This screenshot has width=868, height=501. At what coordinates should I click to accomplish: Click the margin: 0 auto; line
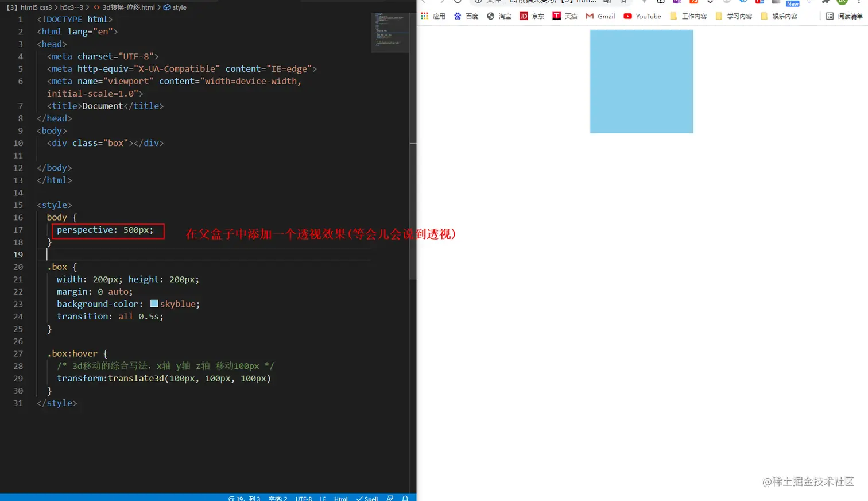pyautogui.click(x=95, y=291)
